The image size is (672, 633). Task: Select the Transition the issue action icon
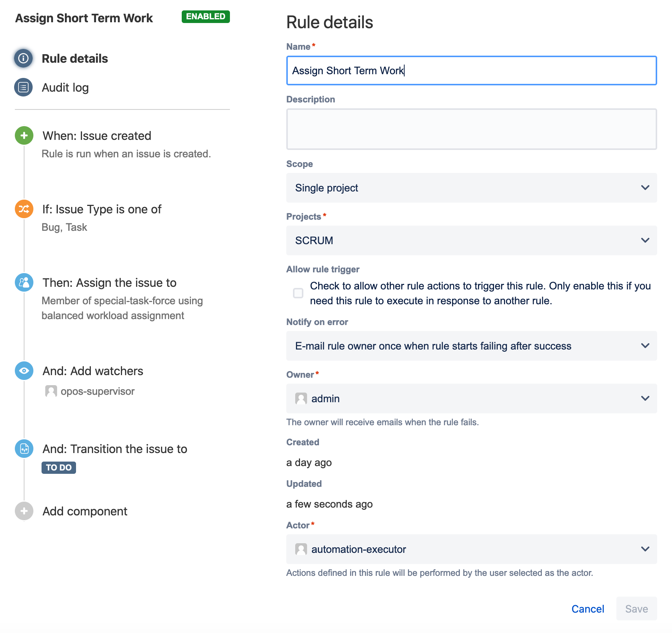pyautogui.click(x=24, y=449)
